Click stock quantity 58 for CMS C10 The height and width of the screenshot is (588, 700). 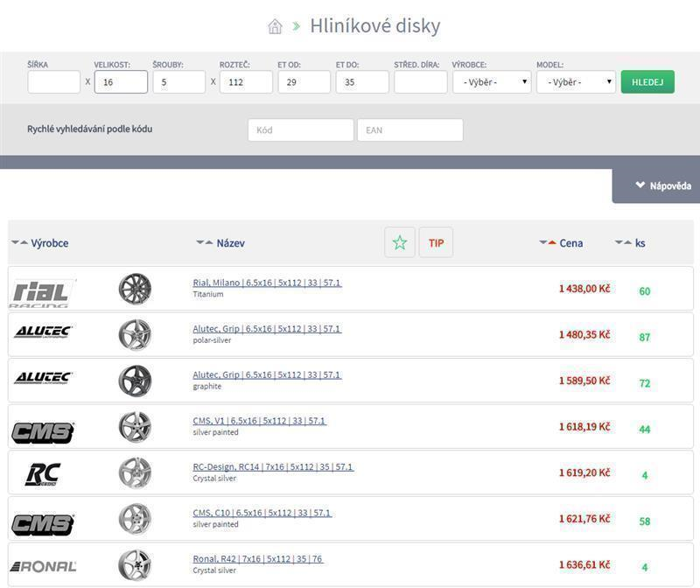click(x=645, y=521)
